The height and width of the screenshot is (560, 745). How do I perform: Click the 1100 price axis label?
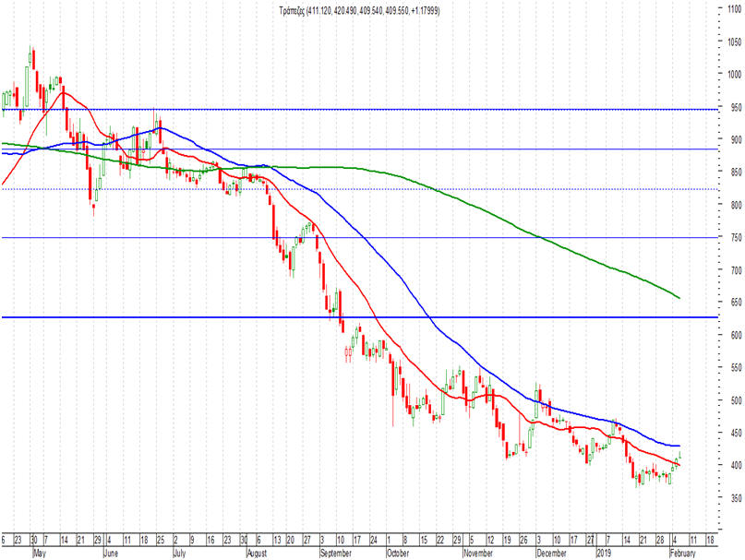pyautogui.click(x=734, y=8)
